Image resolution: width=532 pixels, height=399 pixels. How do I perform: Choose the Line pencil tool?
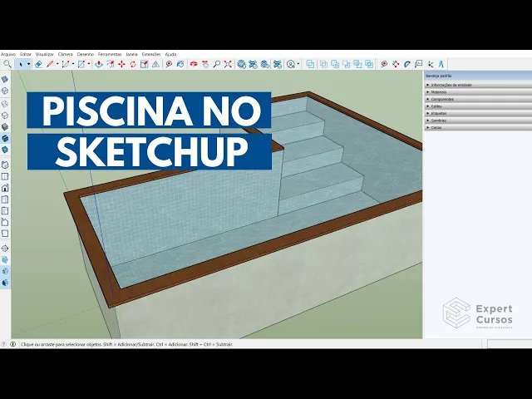pos(50,64)
